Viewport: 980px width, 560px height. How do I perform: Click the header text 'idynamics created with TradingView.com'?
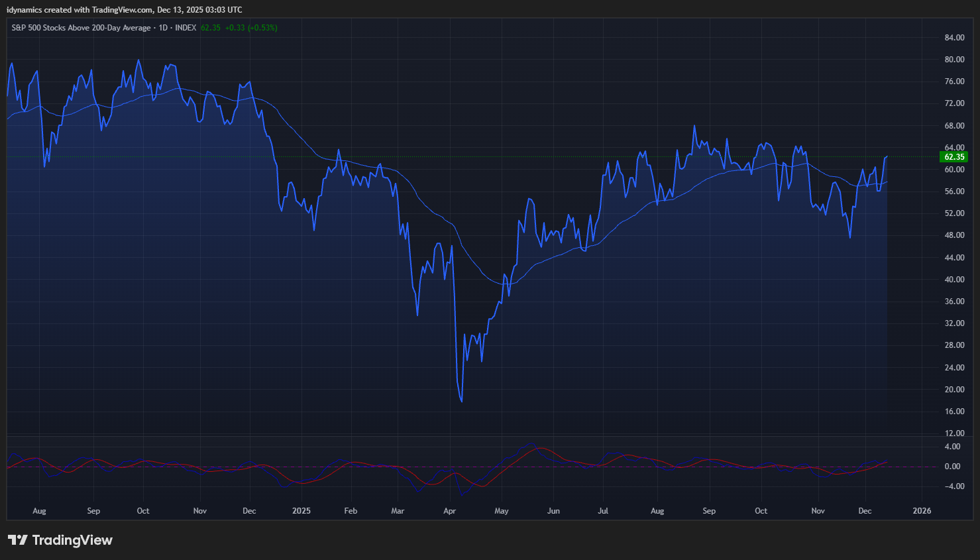80,10
